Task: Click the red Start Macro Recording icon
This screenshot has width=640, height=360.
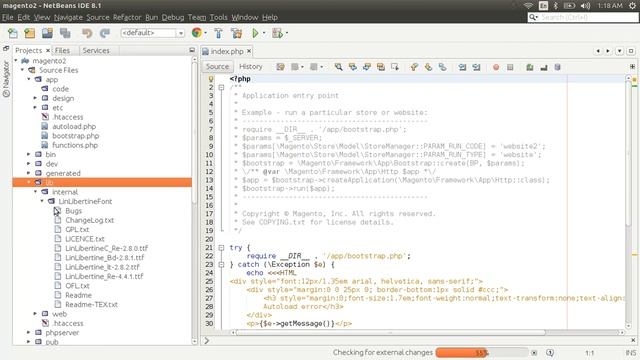Action: (496, 67)
